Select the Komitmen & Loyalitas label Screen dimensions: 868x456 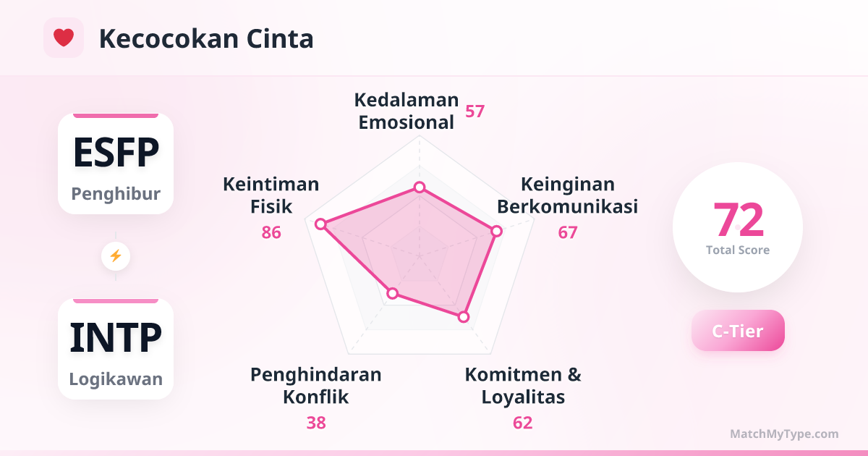point(523,386)
